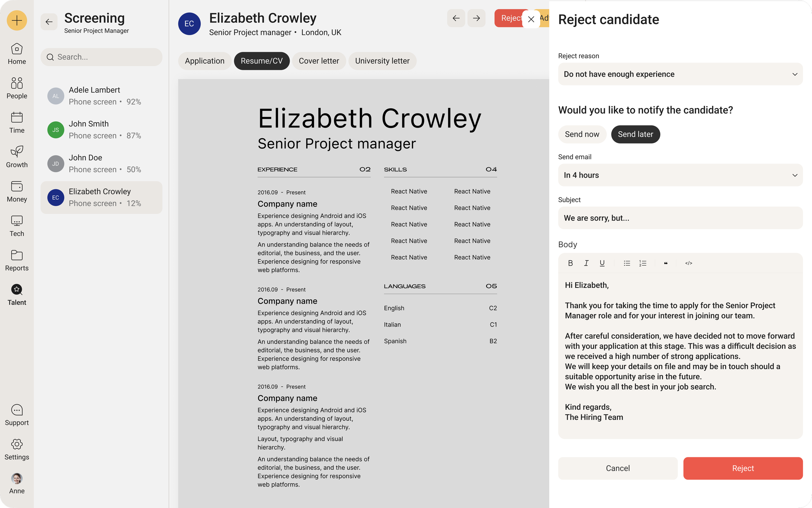This screenshot has height=508, width=812.
Task: Open the Send email time dropdown
Action: point(680,175)
